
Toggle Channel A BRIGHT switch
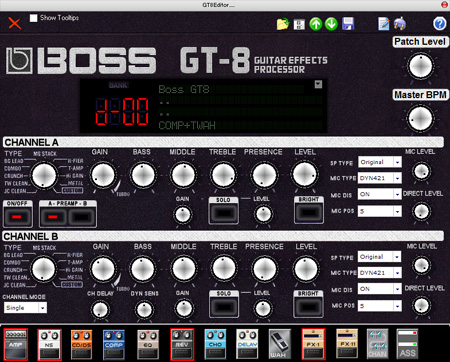tap(309, 212)
